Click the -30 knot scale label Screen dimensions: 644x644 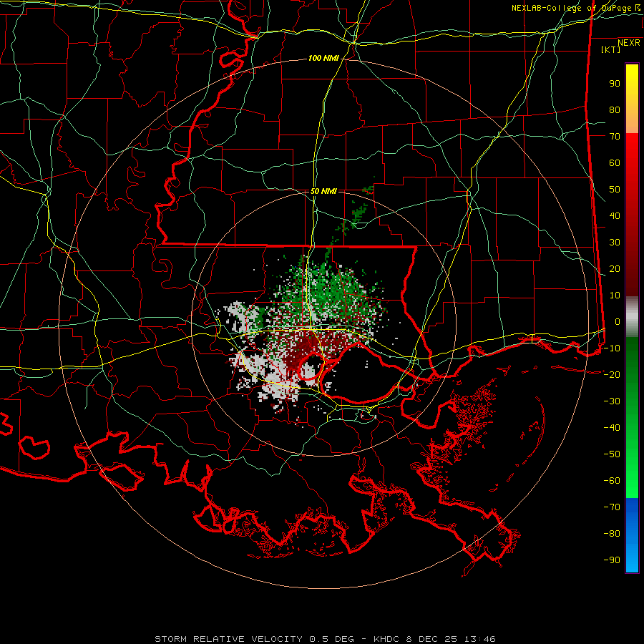pyautogui.click(x=612, y=401)
